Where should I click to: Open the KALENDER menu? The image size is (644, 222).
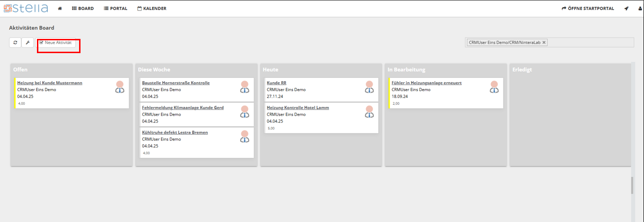[152, 9]
